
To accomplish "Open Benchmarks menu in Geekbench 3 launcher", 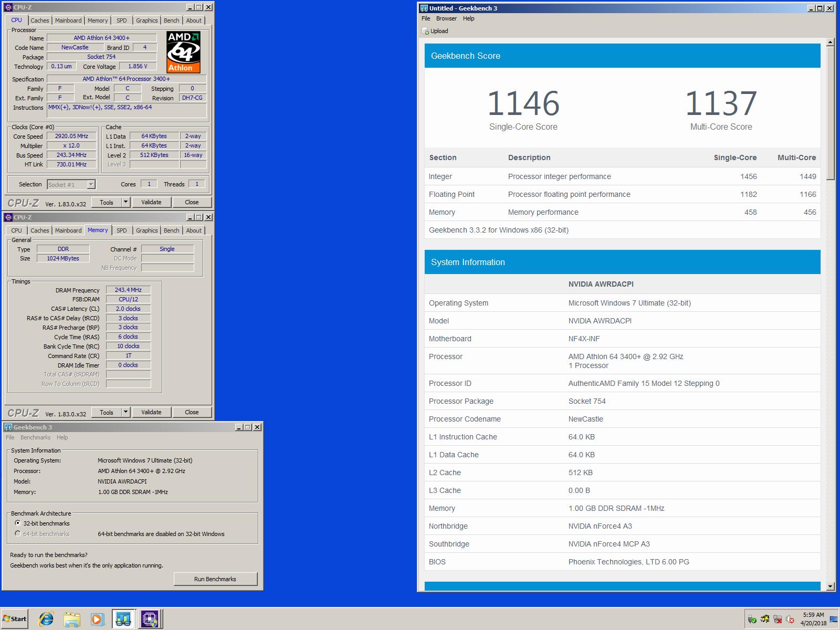I will pos(35,437).
